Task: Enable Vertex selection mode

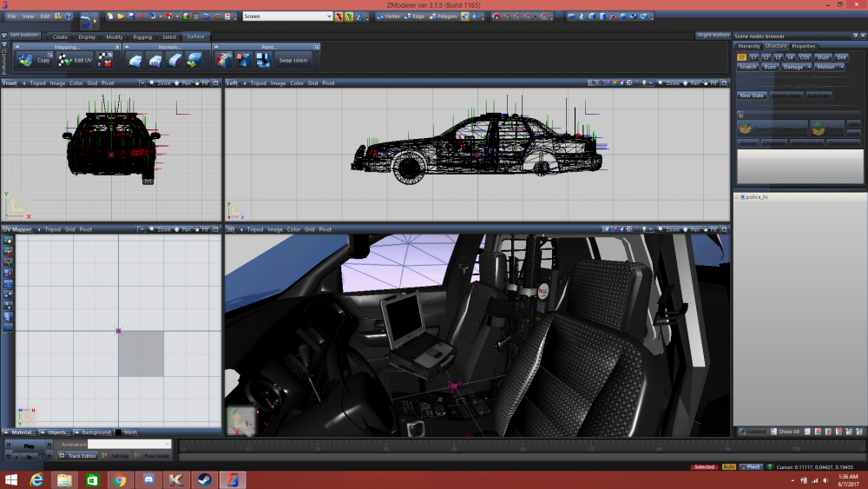Action: point(389,17)
